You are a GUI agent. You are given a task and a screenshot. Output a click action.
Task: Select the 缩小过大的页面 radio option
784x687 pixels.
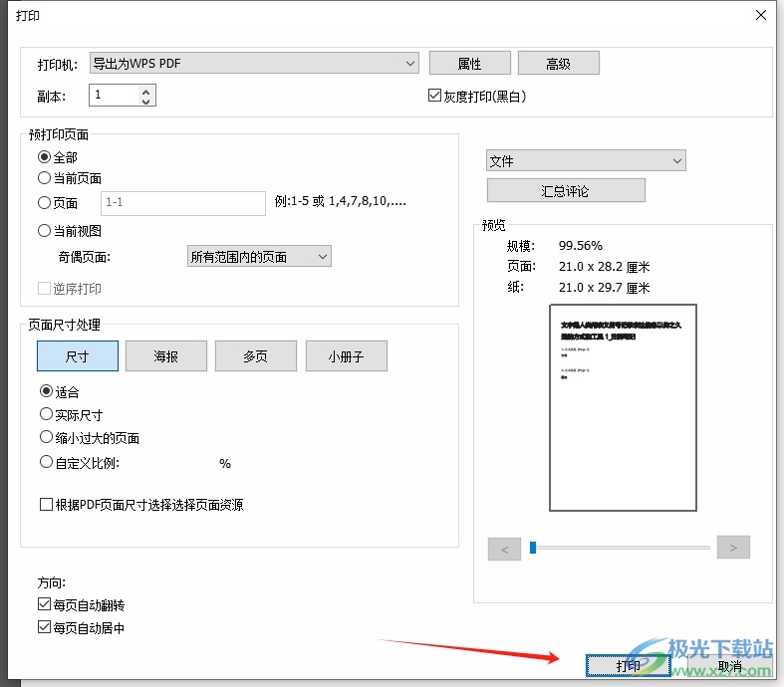[x=46, y=437]
